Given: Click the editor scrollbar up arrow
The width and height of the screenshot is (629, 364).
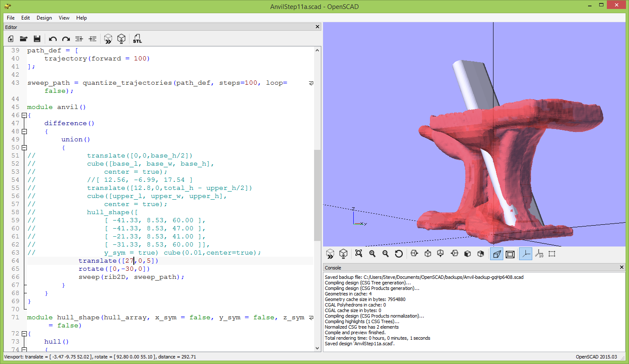Looking at the screenshot, I should 317,50.
